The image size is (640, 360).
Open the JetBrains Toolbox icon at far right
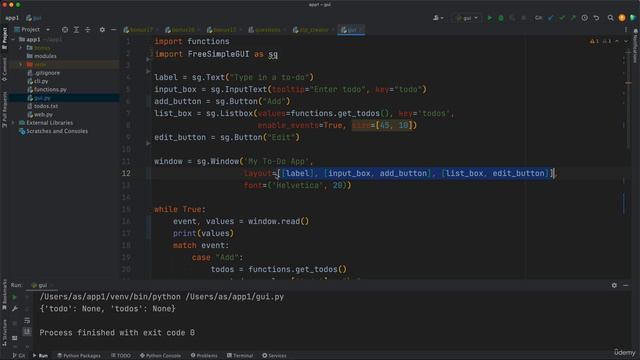(633, 18)
